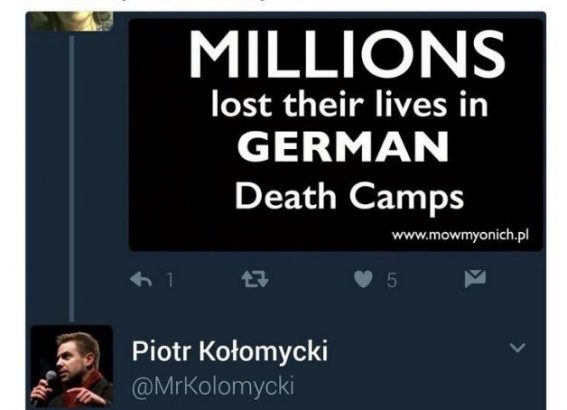Click the vertical thread connector line
The height and width of the screenshot is (410, 567).
[72, 178]
